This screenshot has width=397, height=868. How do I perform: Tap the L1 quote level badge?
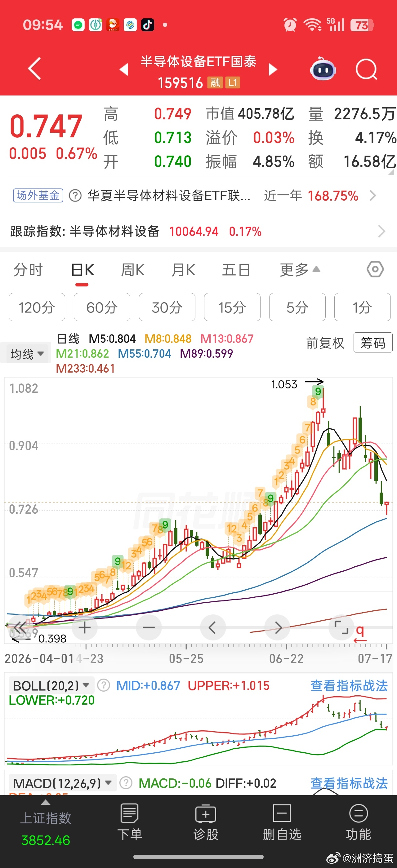[233, 82]
